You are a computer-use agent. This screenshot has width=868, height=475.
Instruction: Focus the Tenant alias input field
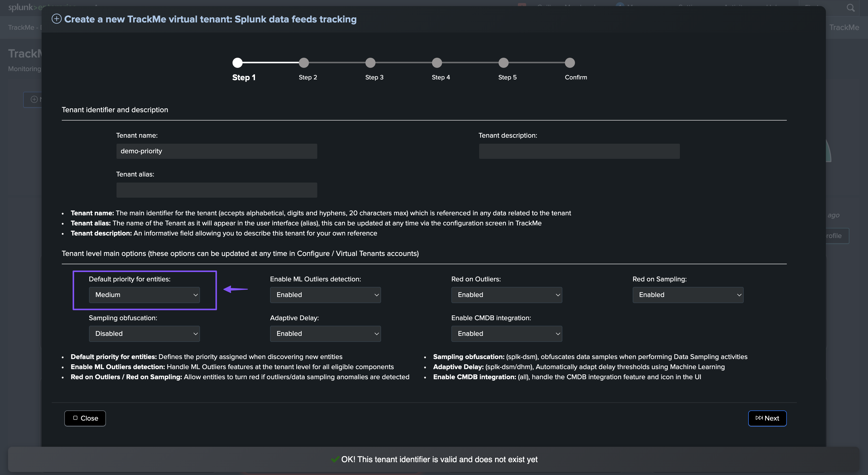click(x=216, y=190)
